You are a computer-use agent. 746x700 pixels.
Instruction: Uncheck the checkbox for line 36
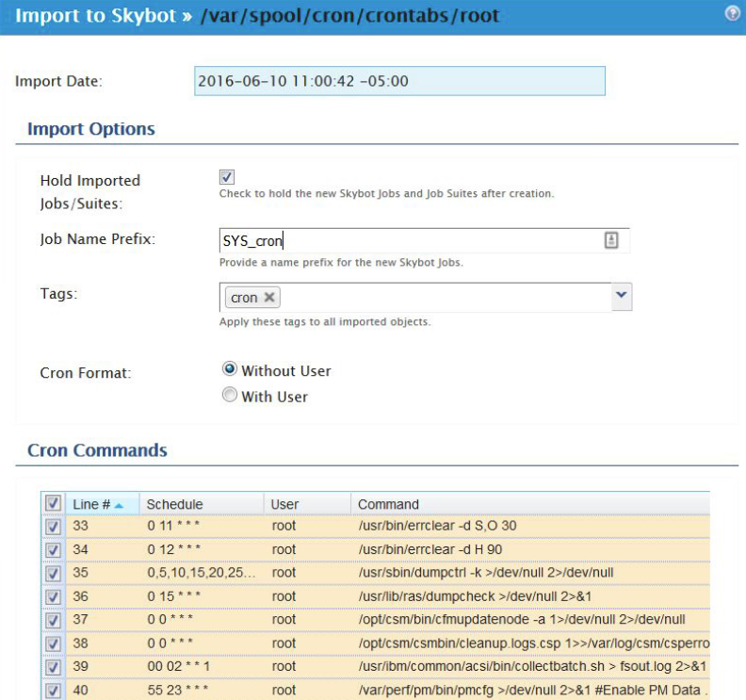(x=53, y=596)
